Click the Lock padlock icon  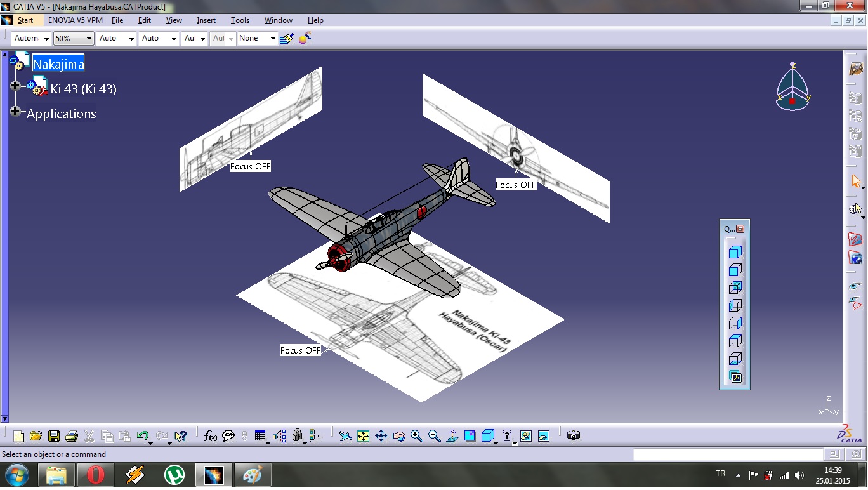[x=297, y=436]
